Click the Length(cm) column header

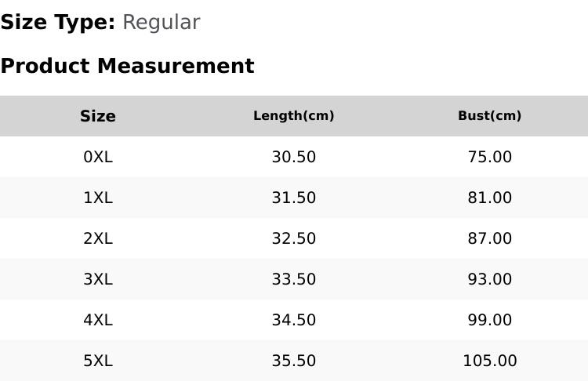tap(294, 116)
